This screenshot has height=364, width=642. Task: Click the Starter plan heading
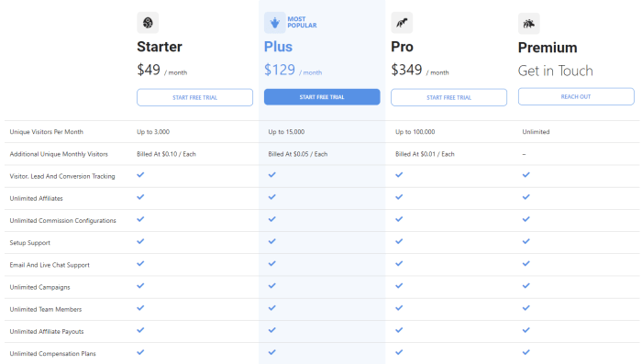pyautogui.click(x=160, y=47)
